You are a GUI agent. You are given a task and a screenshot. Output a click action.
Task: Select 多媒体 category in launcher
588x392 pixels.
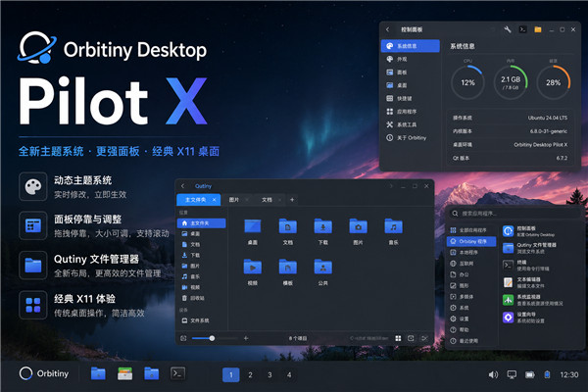click(x=471, y=297)
